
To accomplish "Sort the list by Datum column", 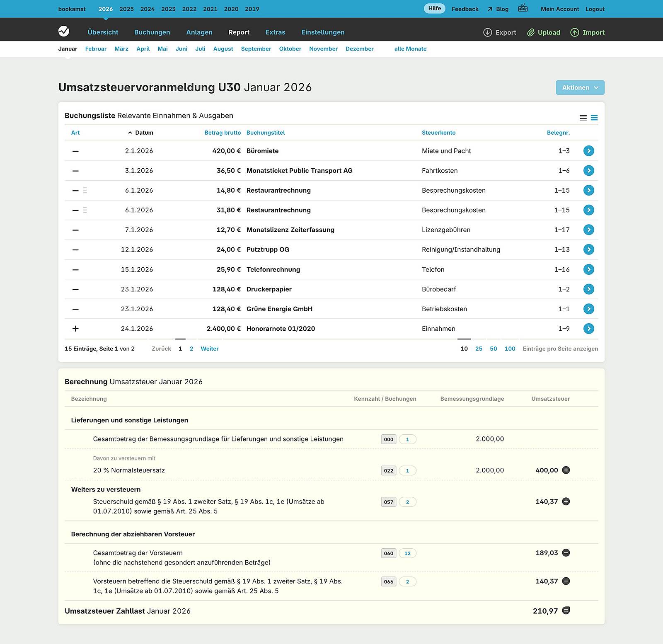I will point(144,133).
